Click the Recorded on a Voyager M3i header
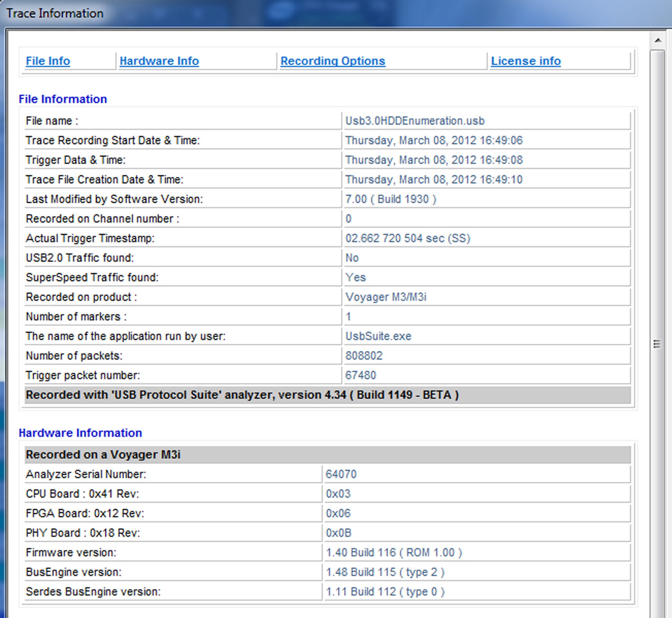This screenshot has width=672, height=618. 328,455
